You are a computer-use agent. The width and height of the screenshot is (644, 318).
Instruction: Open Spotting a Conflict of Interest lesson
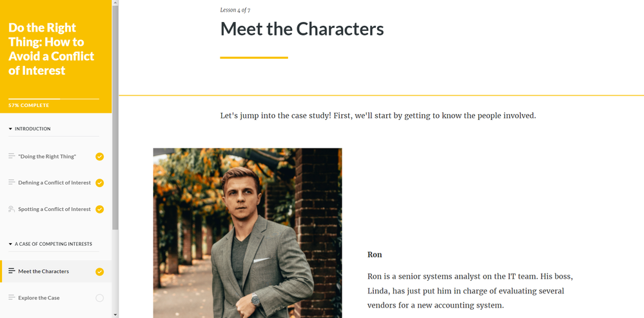54,209
